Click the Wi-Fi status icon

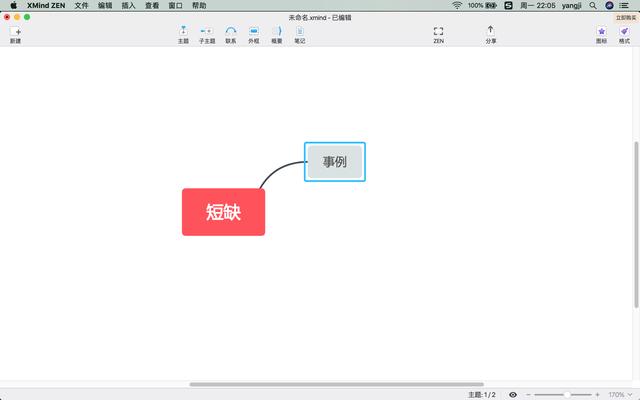[x=457, y=5]
